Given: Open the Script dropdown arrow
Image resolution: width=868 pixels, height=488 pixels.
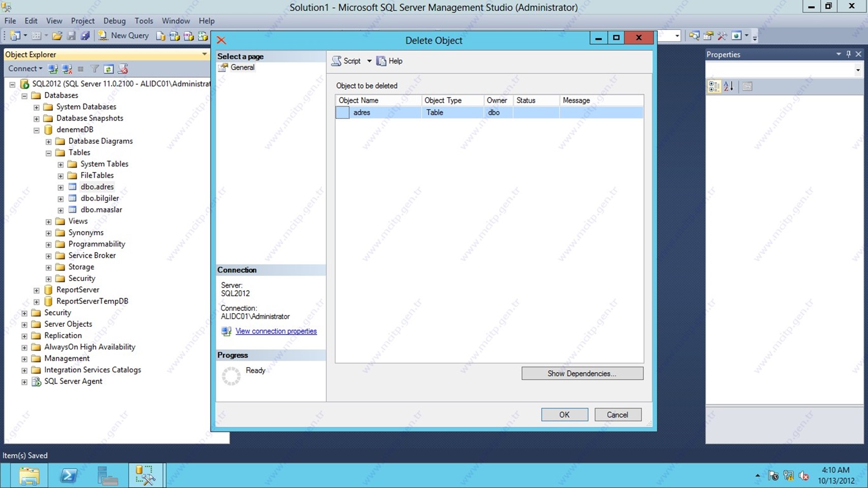Looking at the screenshot, I should [369, 61].
